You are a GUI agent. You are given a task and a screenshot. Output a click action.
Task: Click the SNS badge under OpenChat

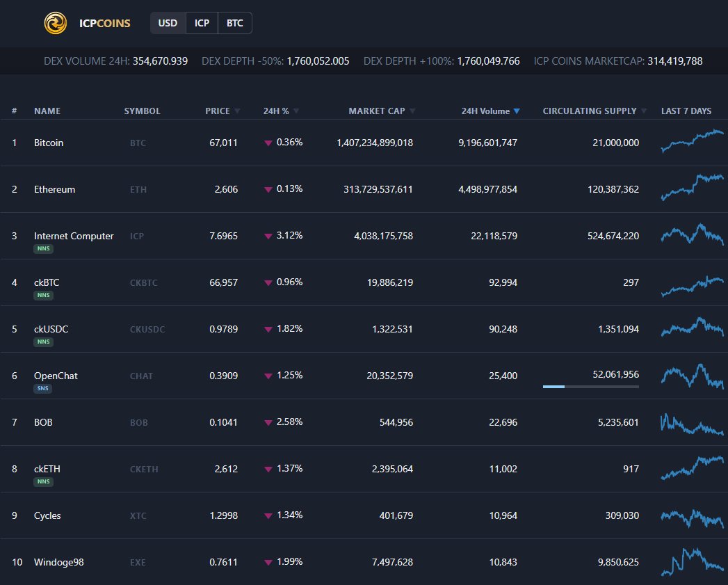click(42, 388)
